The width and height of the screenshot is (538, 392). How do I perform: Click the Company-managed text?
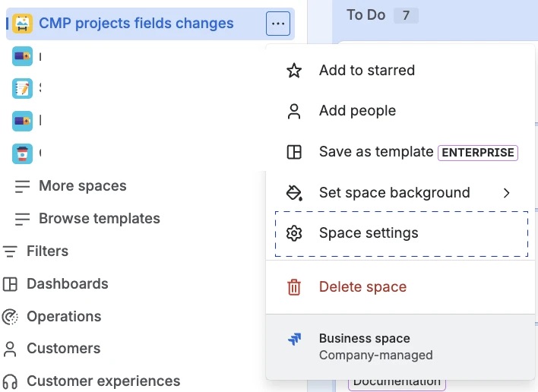click(x=375, y=356)
